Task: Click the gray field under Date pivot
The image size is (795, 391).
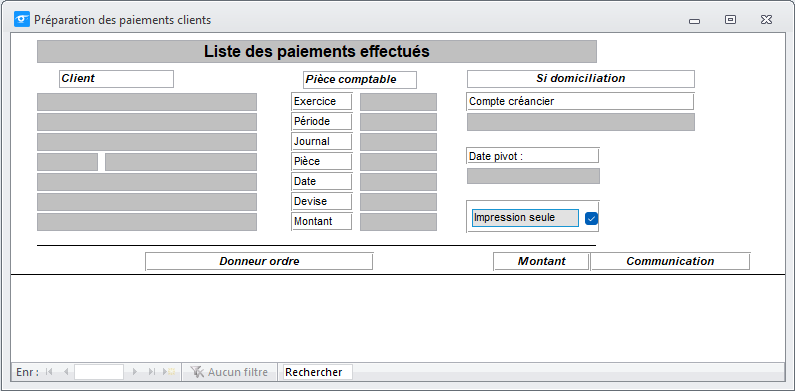Action: pos(533,175)
